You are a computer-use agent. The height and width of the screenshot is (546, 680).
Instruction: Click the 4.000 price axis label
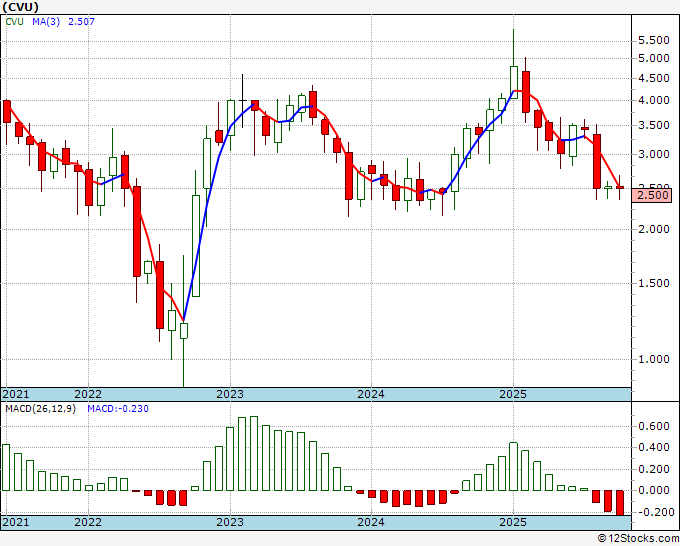(x=654, y=101)
